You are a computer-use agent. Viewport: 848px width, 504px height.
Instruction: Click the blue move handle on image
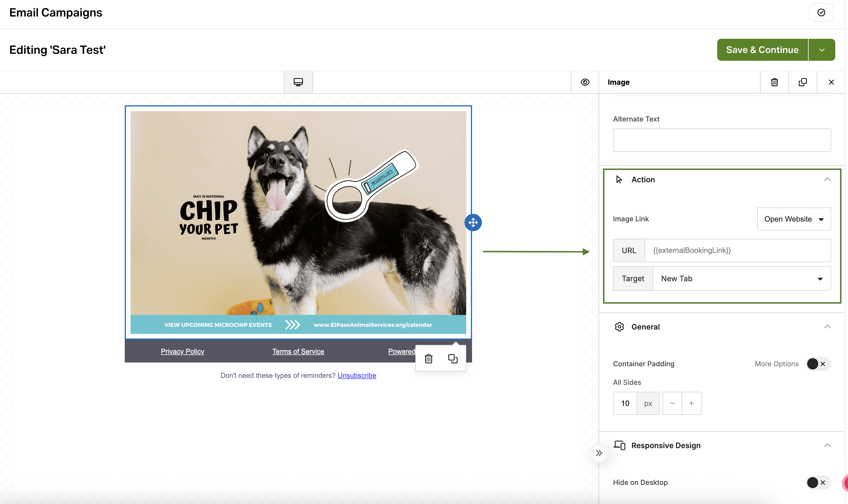click(473, 222)
